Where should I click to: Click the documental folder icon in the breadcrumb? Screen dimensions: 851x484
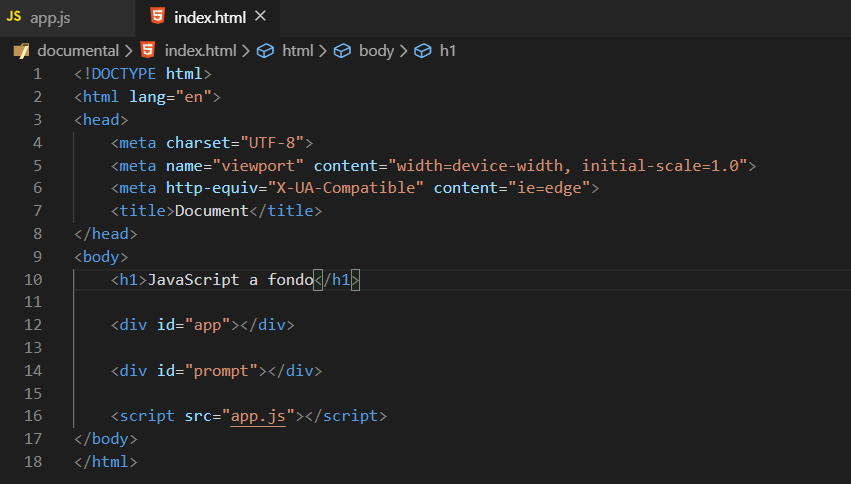21,51
